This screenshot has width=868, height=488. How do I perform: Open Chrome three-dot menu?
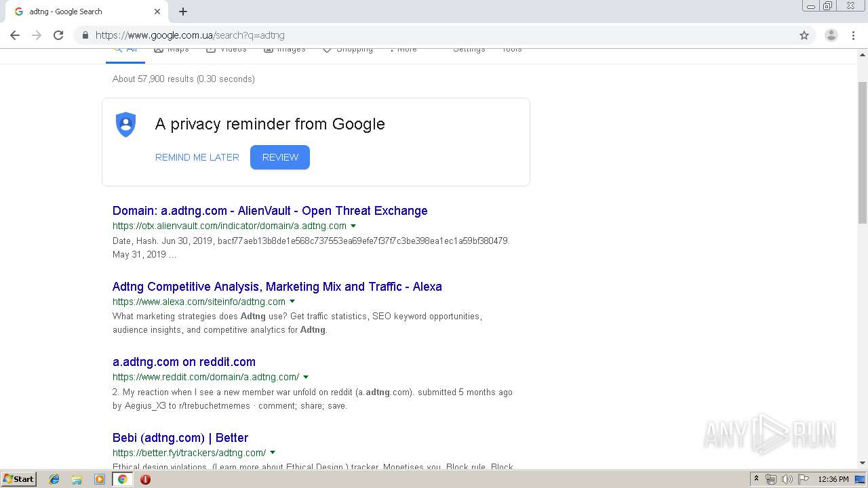click(x=853, y=35)
